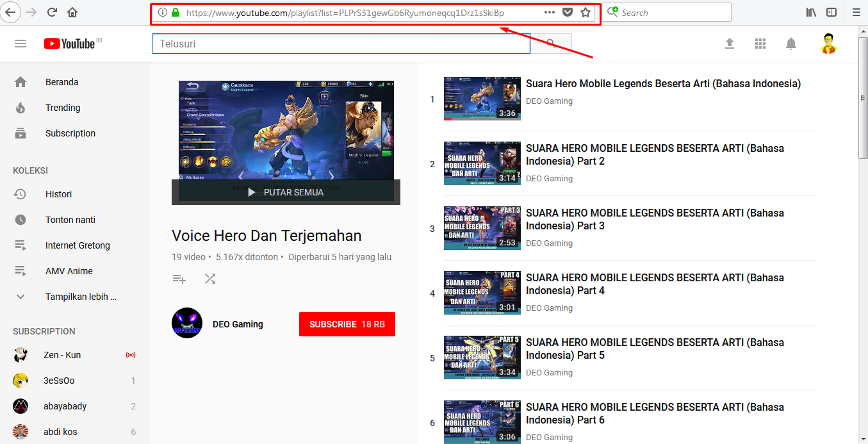Click the DEO Gaming channel avatar
Viewport: 868px width, 444px height.
click(187, 323)
